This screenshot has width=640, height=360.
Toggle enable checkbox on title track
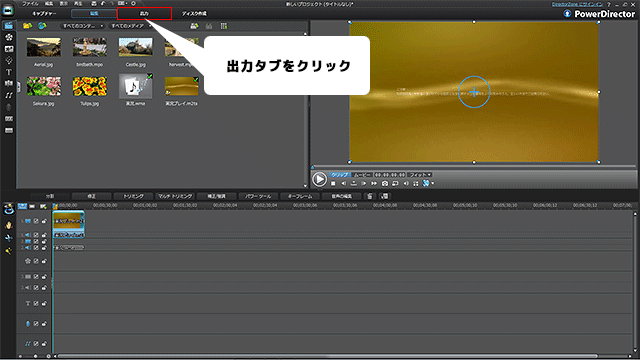tap(36, 304)
